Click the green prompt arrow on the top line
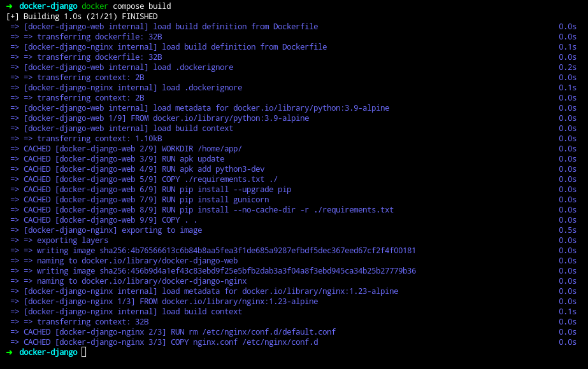588x369 pixels. tap(10, 6)
